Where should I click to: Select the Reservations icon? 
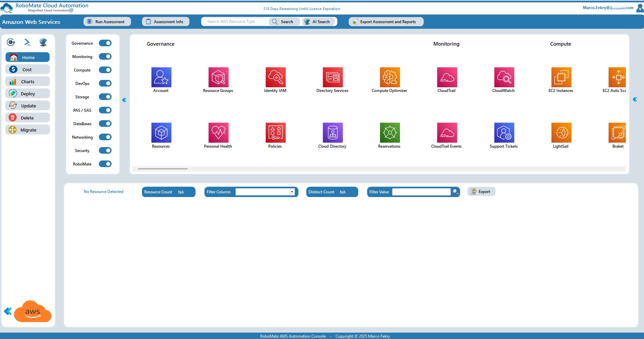[x=390, y=133]
